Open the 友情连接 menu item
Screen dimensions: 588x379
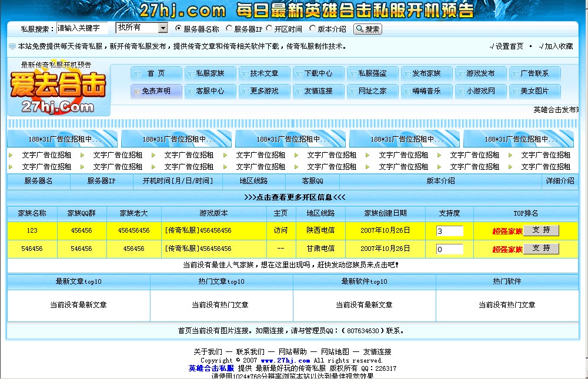coord(319,92)
